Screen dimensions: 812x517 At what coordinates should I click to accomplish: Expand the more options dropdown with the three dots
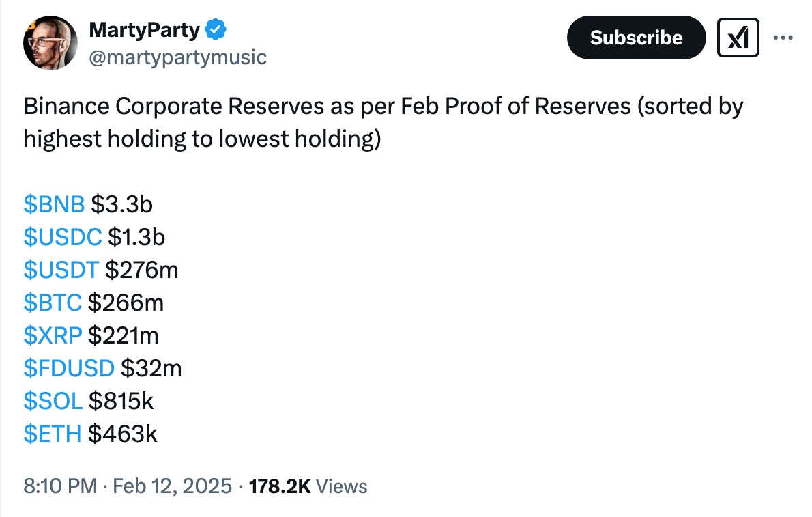(783, 38)
